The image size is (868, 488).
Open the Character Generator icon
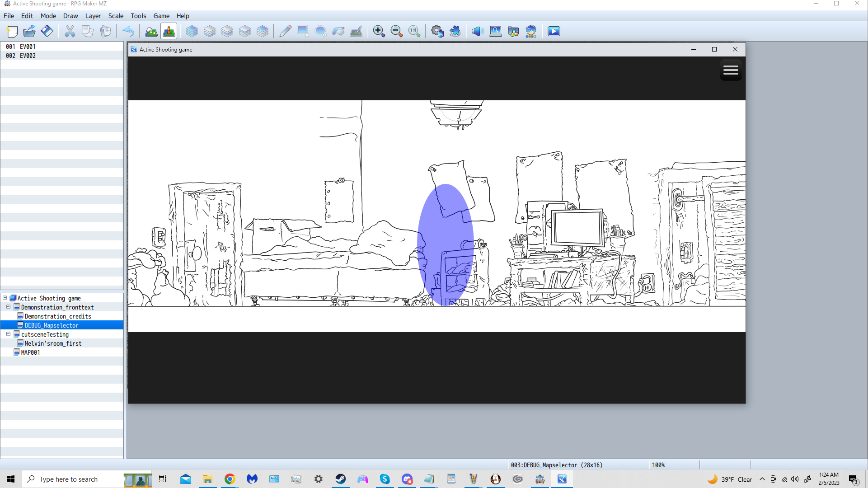point(531,31)
